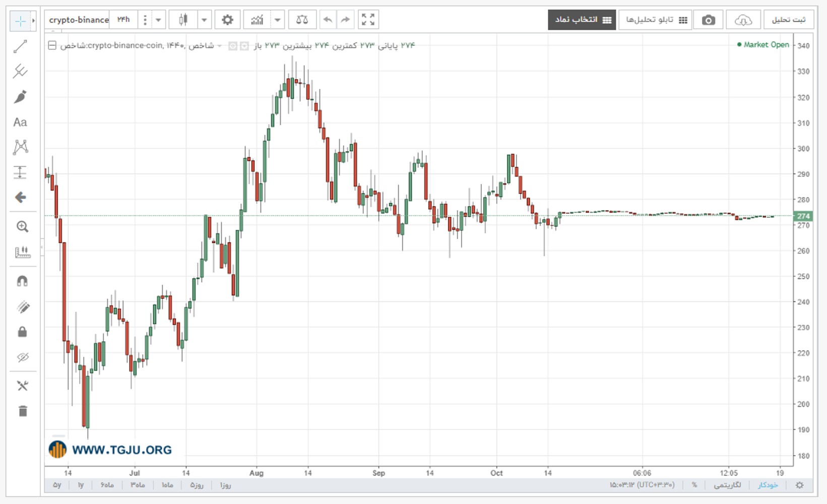Select the brush tool
The height and width of the screenshot is (504, 827).
click(20, 97)
